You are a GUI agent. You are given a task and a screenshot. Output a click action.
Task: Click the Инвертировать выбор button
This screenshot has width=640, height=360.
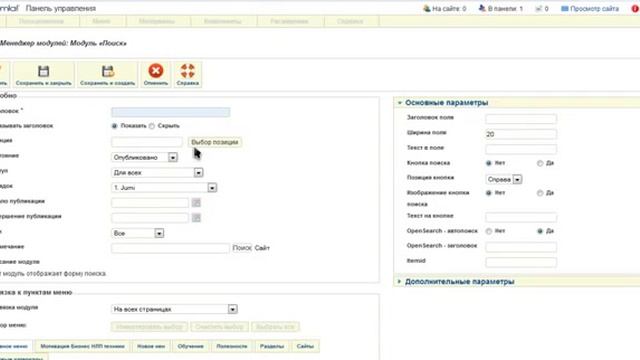(x=149, y=327)
